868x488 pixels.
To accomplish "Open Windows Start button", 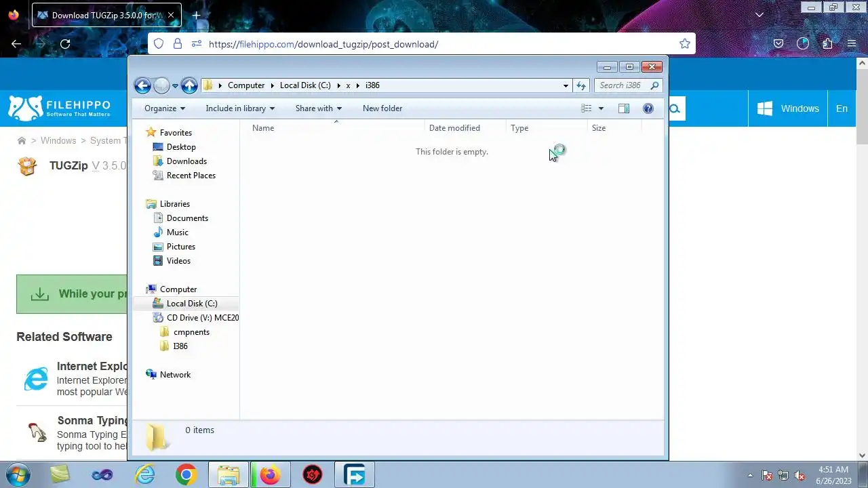I will tap(17, 474).
